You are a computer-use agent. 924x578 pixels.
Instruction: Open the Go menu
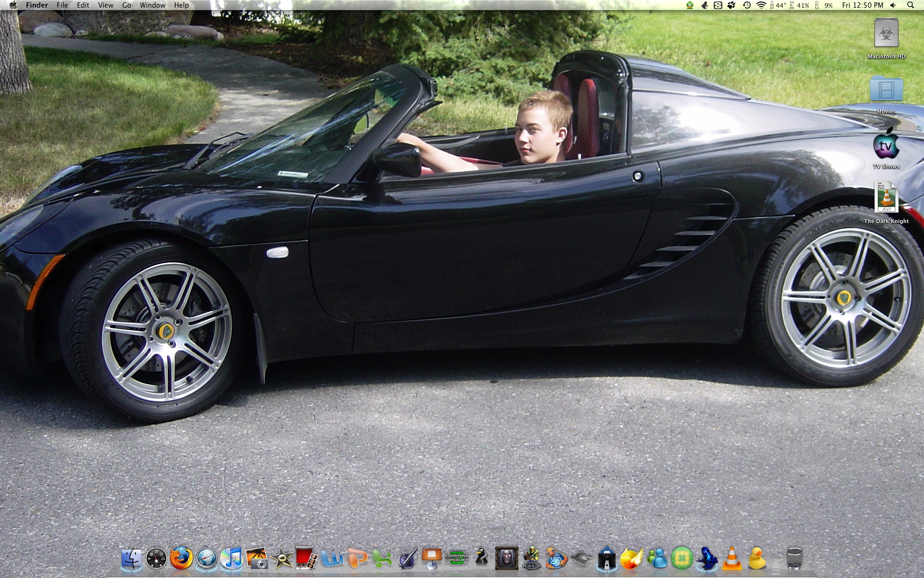[x=127, y=5]
